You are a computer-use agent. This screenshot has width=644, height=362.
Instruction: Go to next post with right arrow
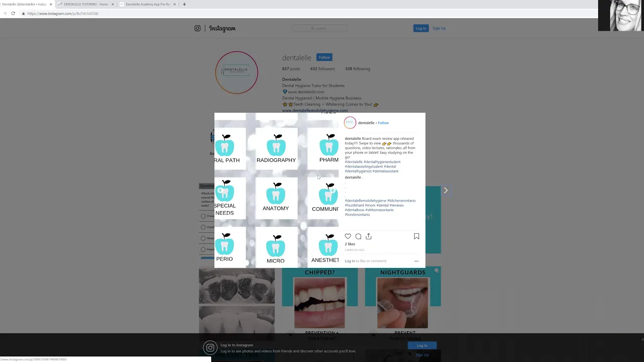pyautogui.click(x=445, y=190)
